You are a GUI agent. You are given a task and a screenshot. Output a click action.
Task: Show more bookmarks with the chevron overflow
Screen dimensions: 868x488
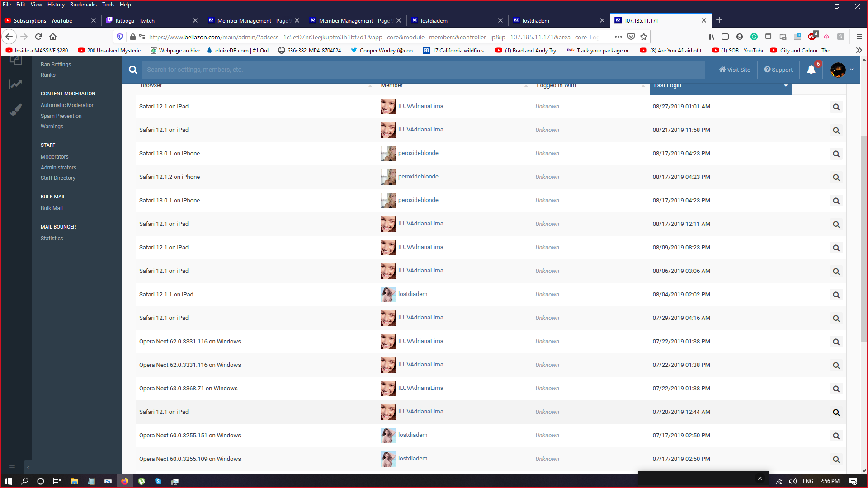coord(859,50)
